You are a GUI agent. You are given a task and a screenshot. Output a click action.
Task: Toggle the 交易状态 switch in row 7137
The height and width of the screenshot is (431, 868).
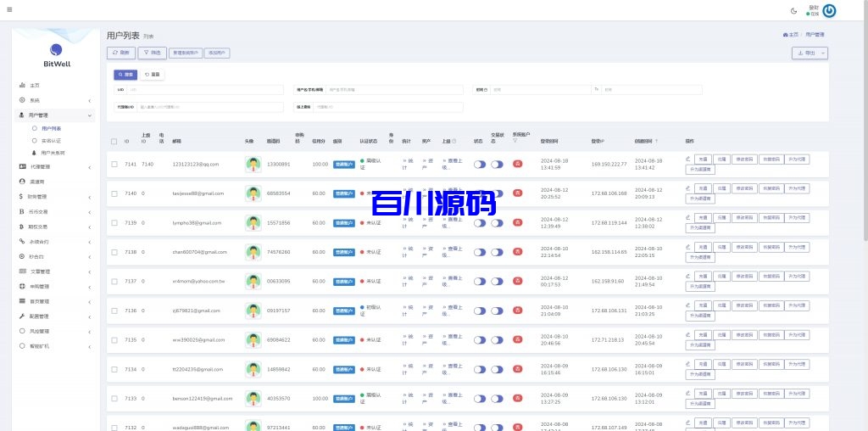[497, 282]
